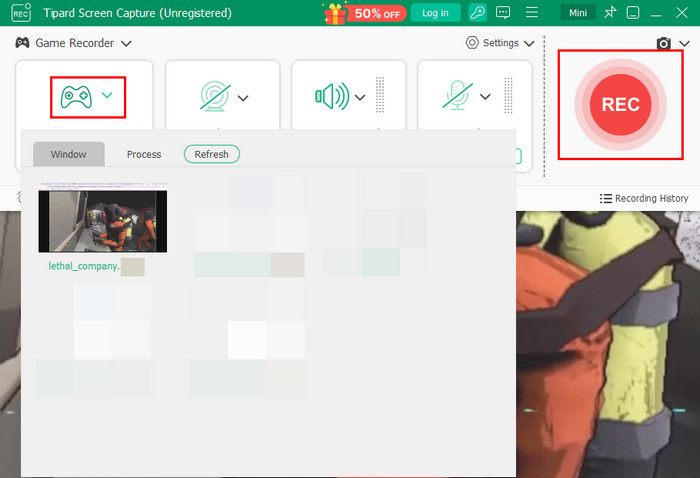
Task: Open the Game Recorder mode dropdown
Action: (x=126, y=43)
